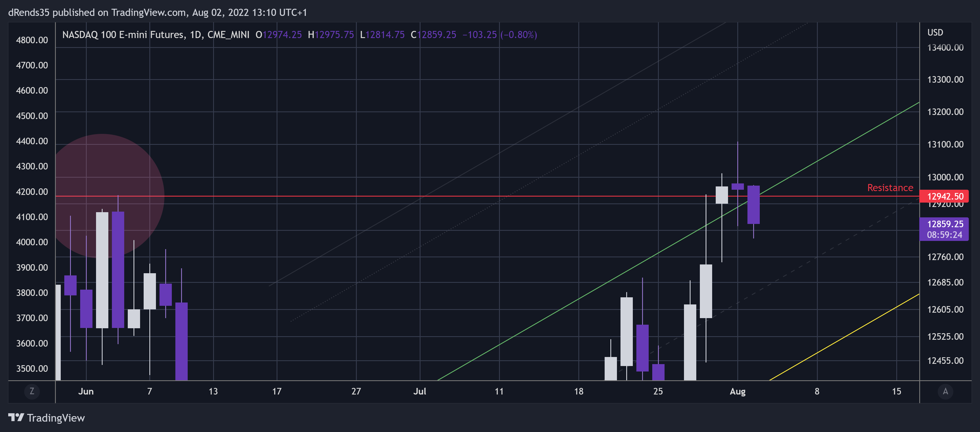
Task: Click the close value C12859.25
Action: pyautogui.click(x=433, y=35)
